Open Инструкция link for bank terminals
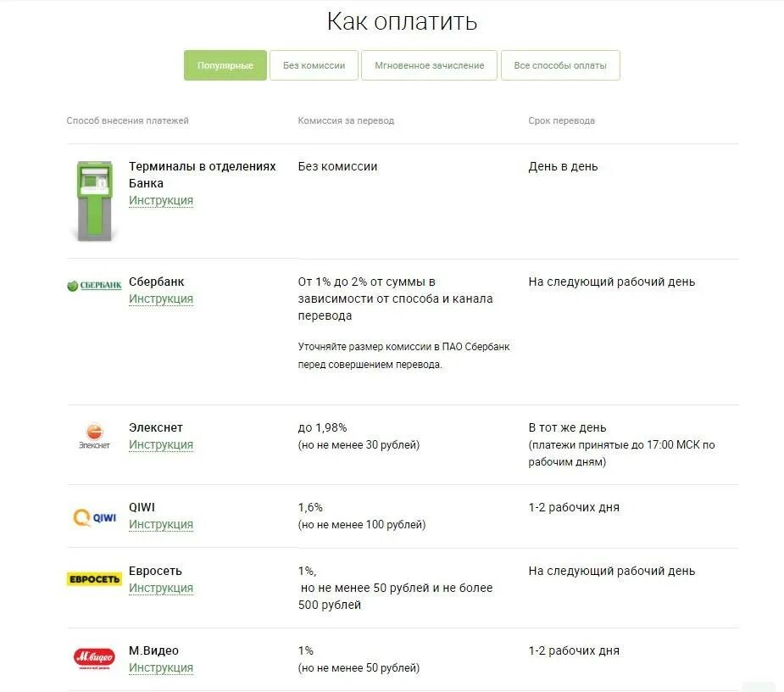Viewport: 784px width, 692px height. pos(161,201)
